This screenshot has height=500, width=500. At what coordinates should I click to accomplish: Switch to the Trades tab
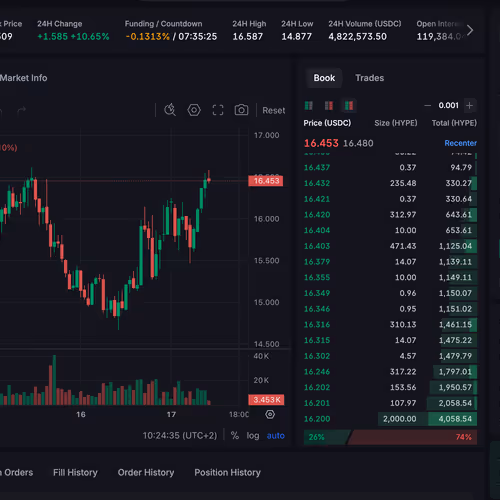point(369,78)
